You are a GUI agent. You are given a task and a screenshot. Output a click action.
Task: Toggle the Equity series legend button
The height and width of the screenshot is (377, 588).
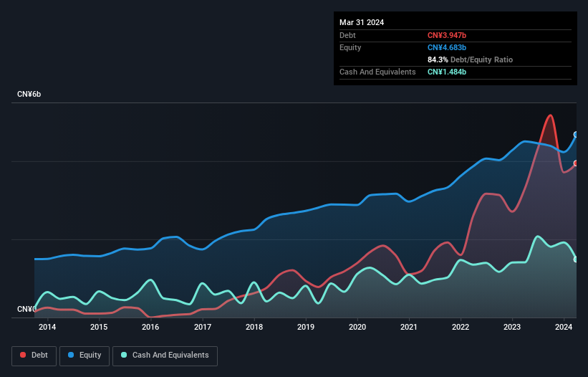[x=85, y=355]
